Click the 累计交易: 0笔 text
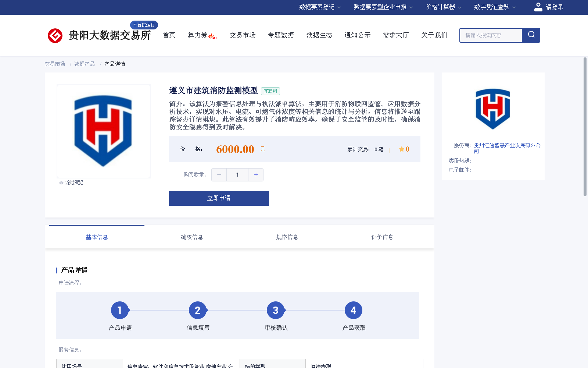 click(365, 149)
